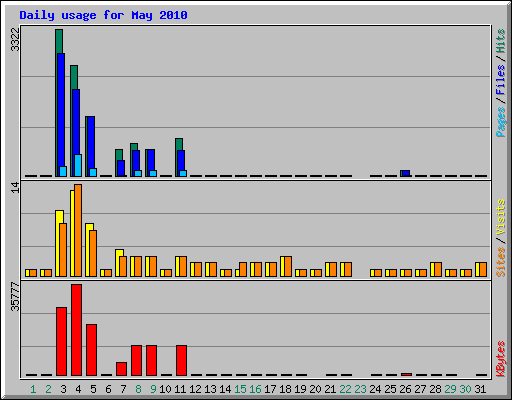Viewport: 512px width, 400px height.
Task: Click the day 27 axis label
Action: click(x=420, y=389)
